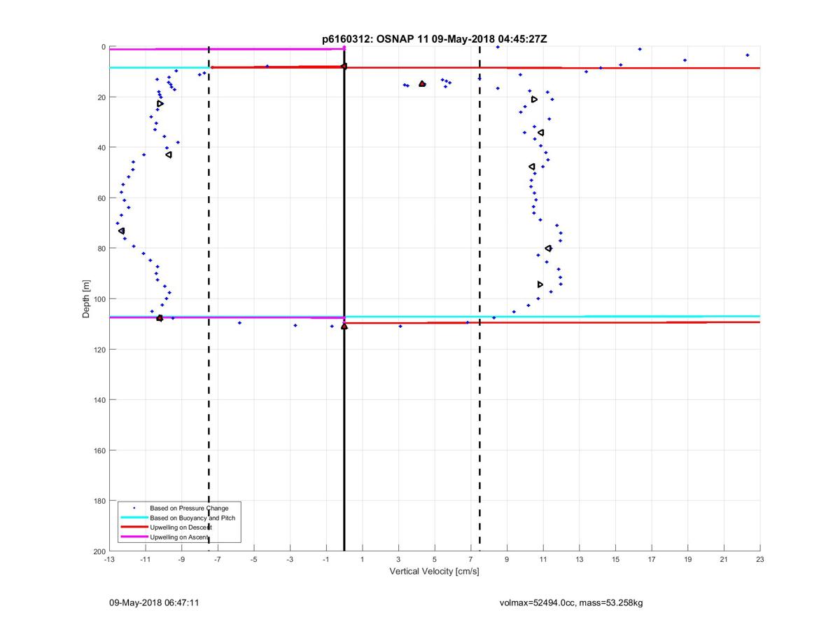Click the red triangle at 110 m on the black line

(x=344, y=326)
